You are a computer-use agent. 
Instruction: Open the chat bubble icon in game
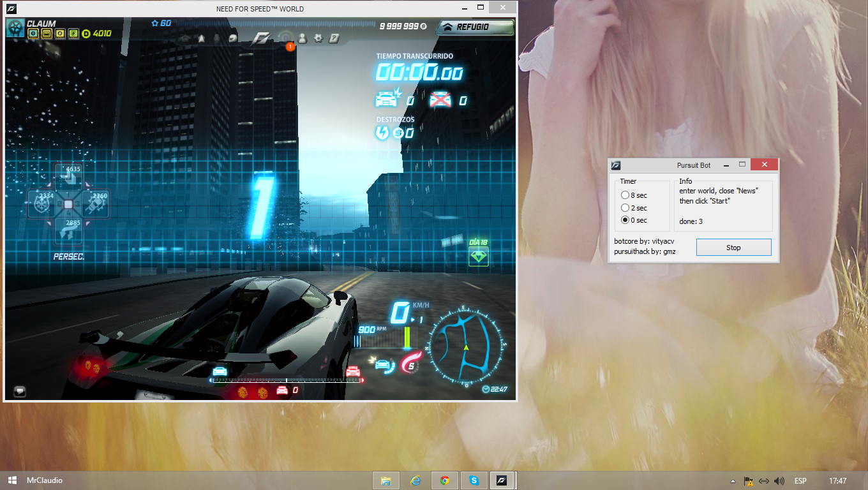tap(20, 390)
